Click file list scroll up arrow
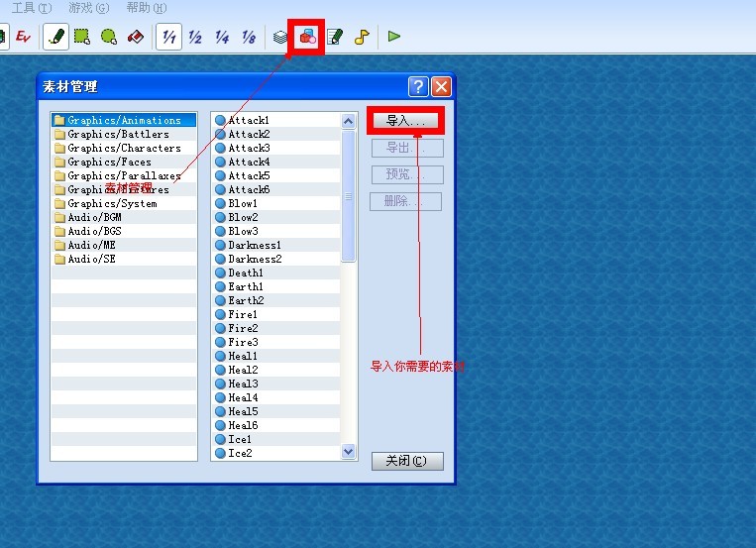Viewport: 756px width, 548px height. pyautogui.click(x=348, y=121)
